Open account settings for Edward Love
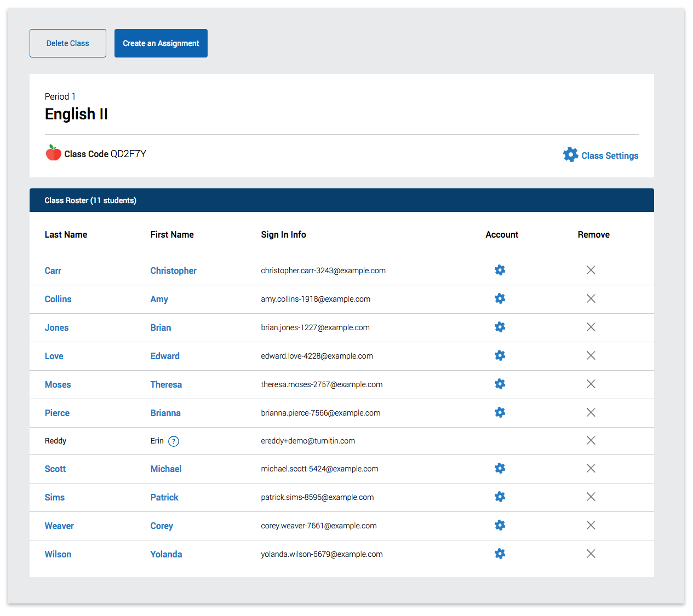The height and width of the screenshot is (616, 693). 500,355
